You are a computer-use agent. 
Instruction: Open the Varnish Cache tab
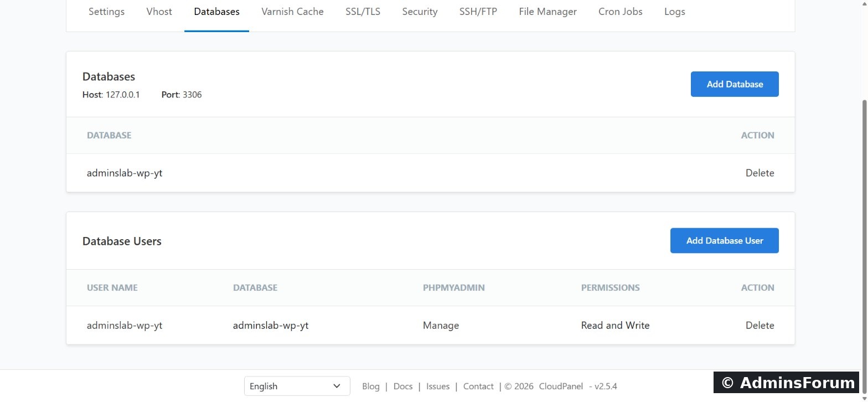292,12
